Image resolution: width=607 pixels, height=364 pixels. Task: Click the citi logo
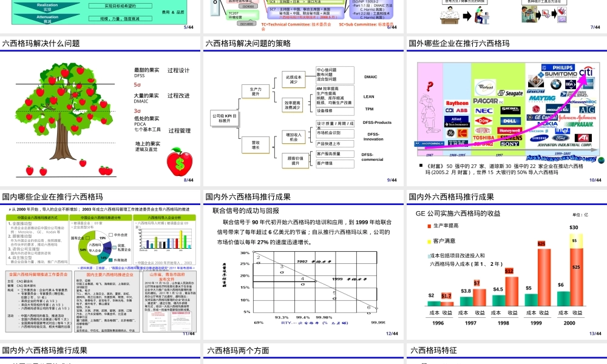click(x=586, y=72)
